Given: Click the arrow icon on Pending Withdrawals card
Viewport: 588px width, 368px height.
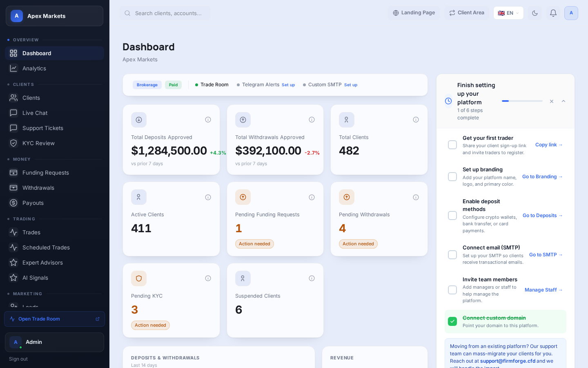Looking at the screenshot, I should point(347,197).
